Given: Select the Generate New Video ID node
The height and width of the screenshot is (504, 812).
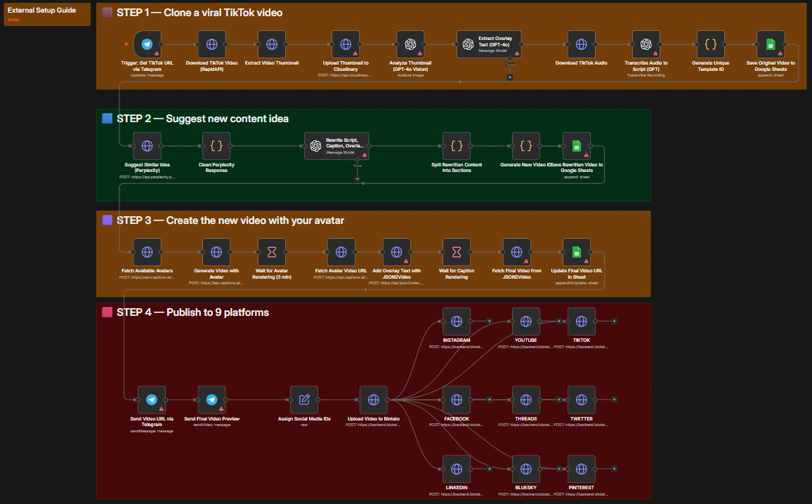Looking at the screenshot, I should coord(525,146).
